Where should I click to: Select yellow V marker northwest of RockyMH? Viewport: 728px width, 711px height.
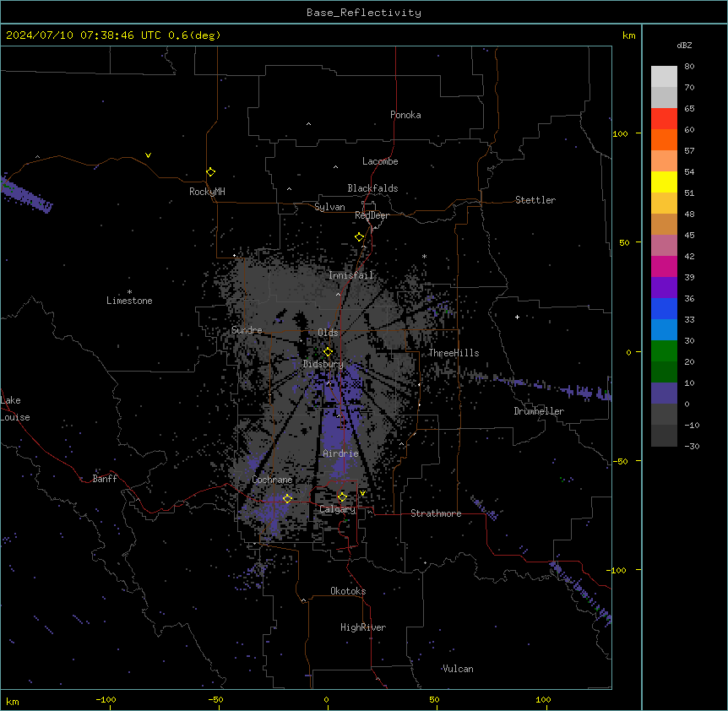pyautogui.click(x=148, y=155)
